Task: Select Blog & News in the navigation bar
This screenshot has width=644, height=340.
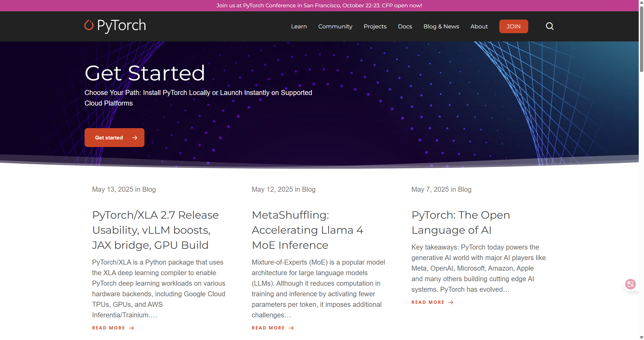Action: (441, 26)
